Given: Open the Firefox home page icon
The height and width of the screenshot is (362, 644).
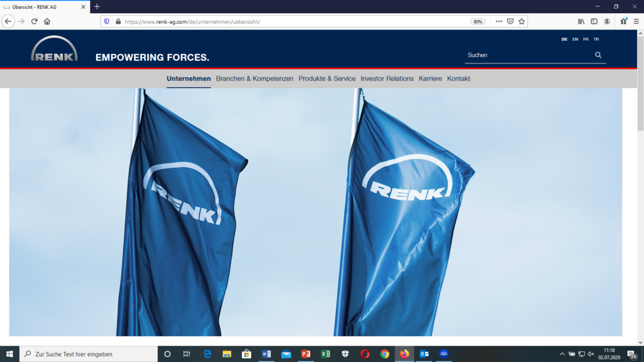Looking at the screenshot, I should point(47,21).
